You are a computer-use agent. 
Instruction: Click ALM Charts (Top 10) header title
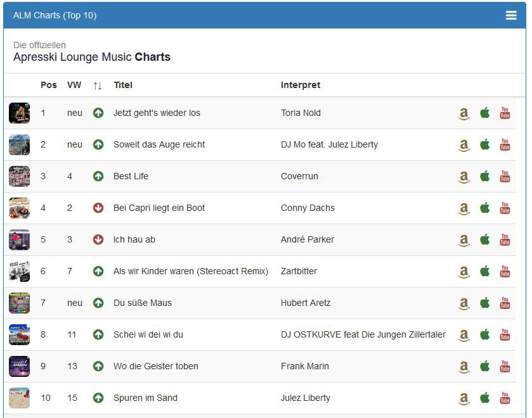click(x=55, y=15)
